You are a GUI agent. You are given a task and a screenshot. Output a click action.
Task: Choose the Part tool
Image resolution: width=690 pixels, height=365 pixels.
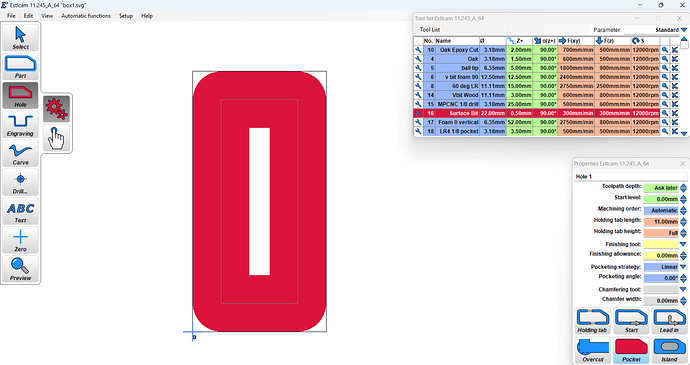coord(20,66)
